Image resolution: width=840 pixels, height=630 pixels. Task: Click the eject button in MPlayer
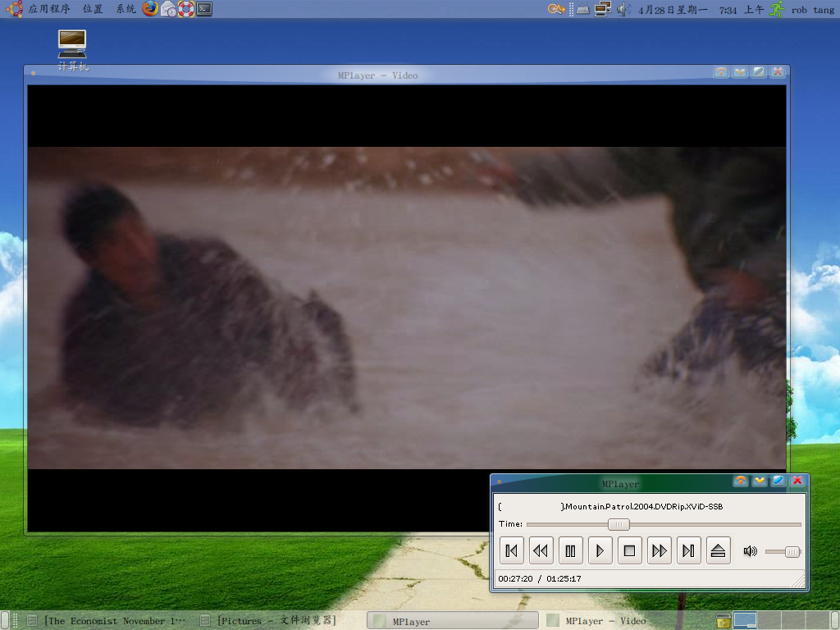[x=719, y=550]
